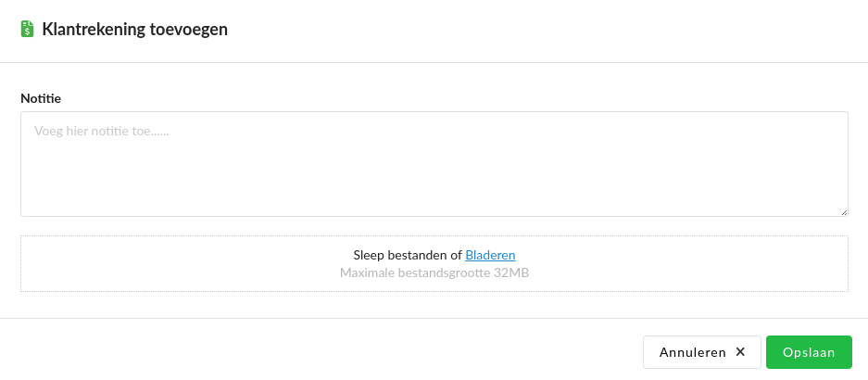Click the X icon on Annuleren button
Viewport: 868px width, 380px height.
point(740,352)
